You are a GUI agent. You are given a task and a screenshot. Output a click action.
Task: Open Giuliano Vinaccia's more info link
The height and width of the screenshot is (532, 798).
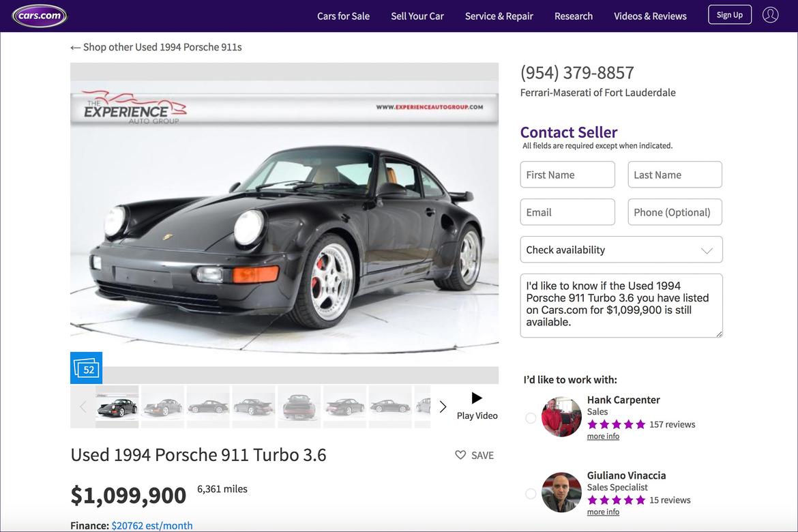[603, 512]
